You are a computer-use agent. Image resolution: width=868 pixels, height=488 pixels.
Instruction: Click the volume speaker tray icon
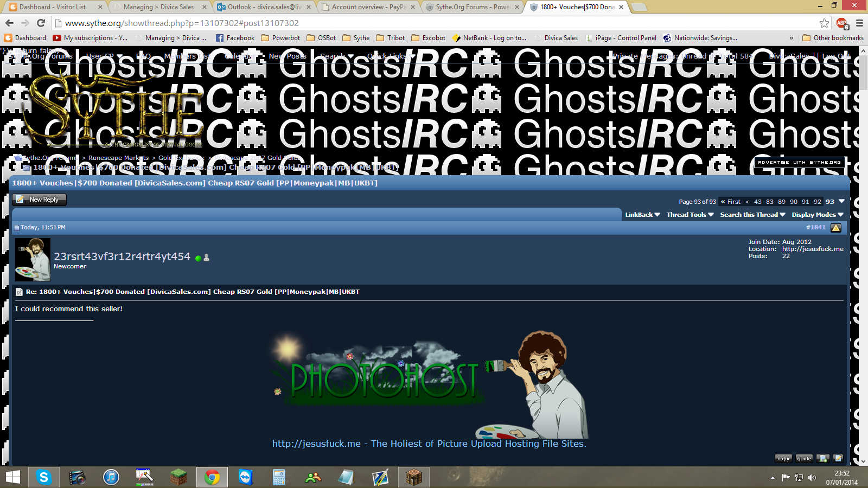pyautogui.click(x=812, y=478)
